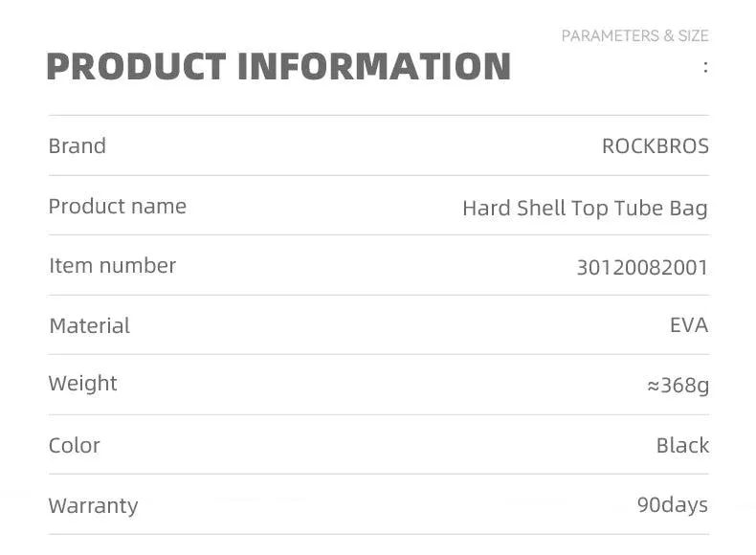This screenshot has height=555, width=756.
Task: Select the Weight label
Action: point(82,385)
